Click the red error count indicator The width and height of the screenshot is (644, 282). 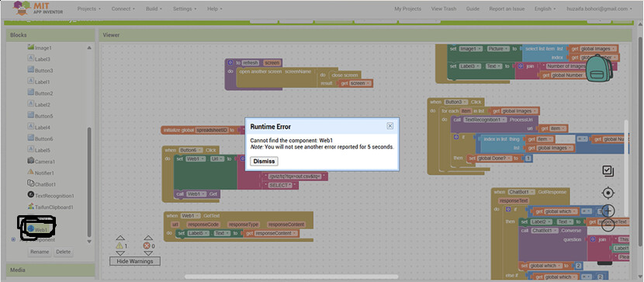(x=147, y=245)
